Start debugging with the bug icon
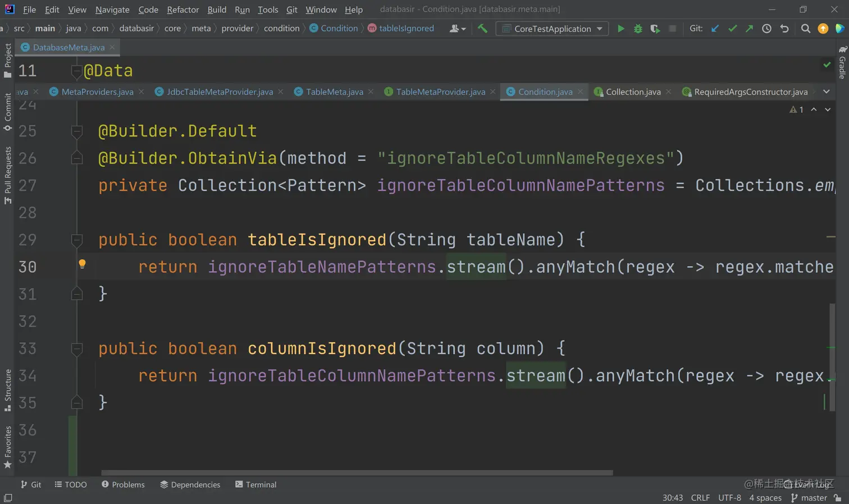 pos(638,29)
